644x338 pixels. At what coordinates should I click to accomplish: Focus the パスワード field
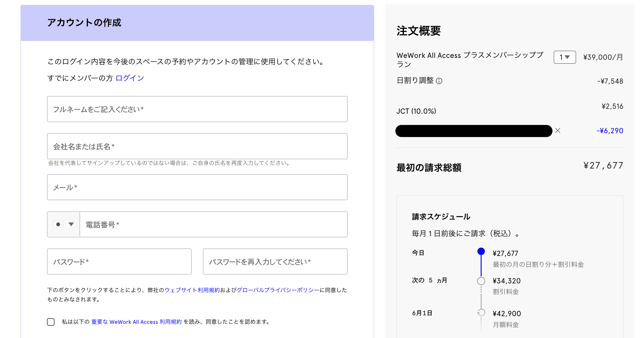[x=119, y=262]
